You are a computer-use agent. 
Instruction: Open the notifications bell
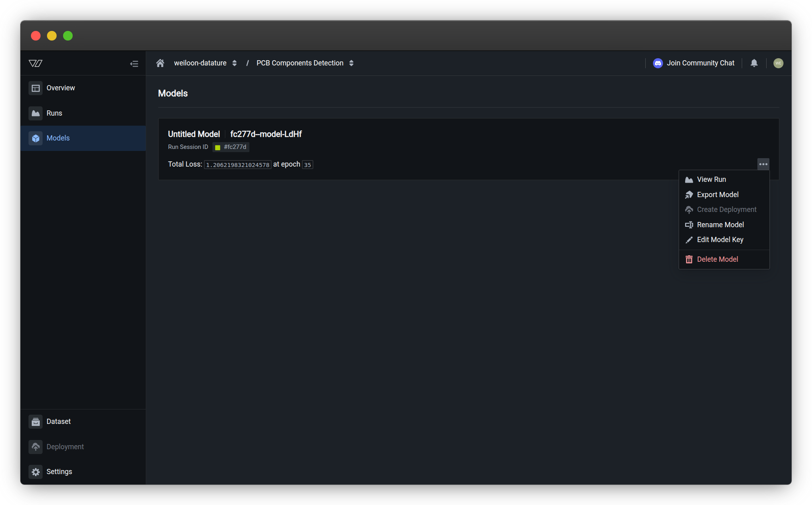coord(754,63)
